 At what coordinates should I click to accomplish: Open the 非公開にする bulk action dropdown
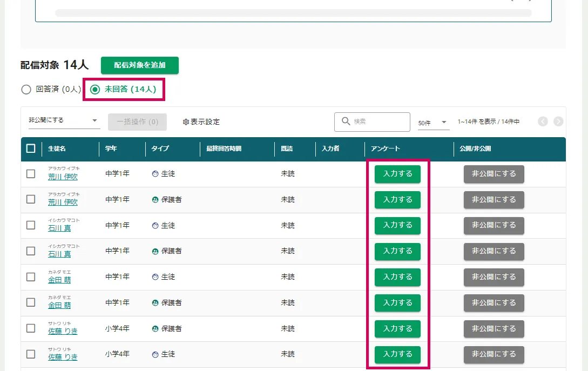click(x=64, y=120)
